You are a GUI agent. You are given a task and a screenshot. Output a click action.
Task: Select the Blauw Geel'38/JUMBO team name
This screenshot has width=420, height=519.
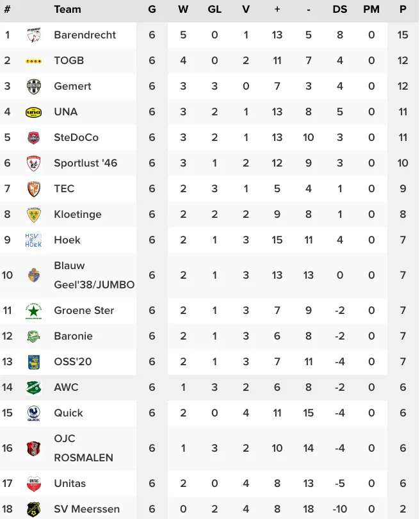(94, 275)
